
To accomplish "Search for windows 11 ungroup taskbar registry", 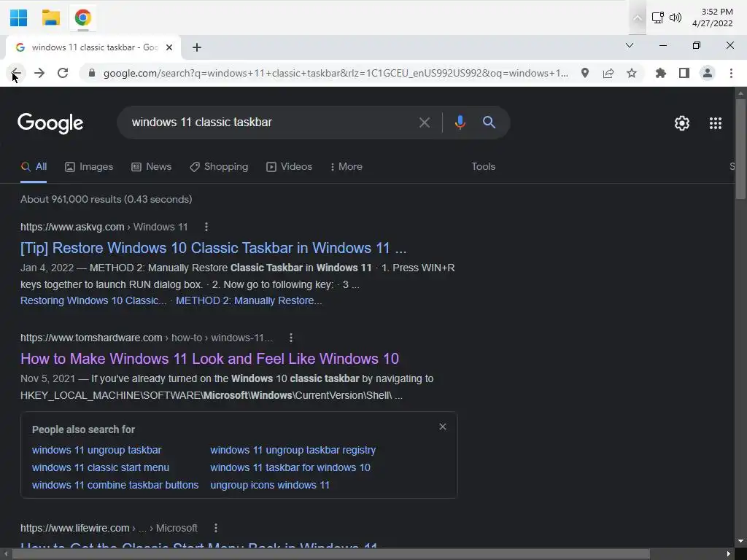I will 293,450.
